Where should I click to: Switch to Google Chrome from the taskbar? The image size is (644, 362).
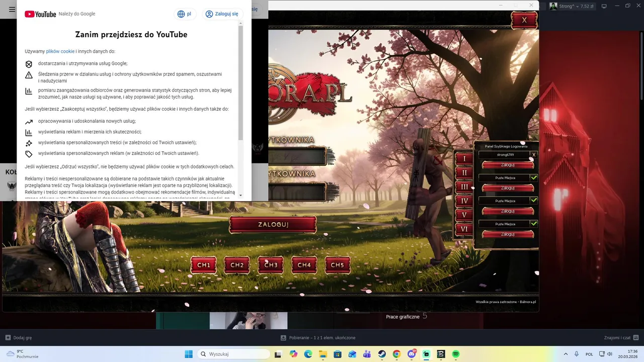tap(396, 354)
